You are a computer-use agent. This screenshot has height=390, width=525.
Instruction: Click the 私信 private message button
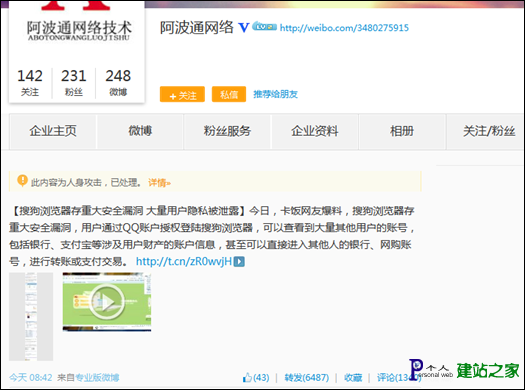(x=229, y=94)
